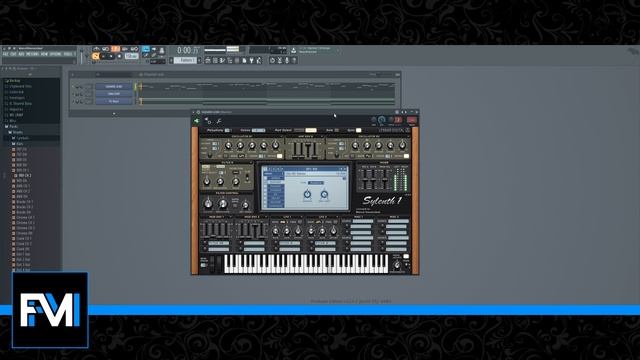The image size is (640, 360).
Task: Open Mod Env 2 section menu arrow
Action: (x=266, y=217)
